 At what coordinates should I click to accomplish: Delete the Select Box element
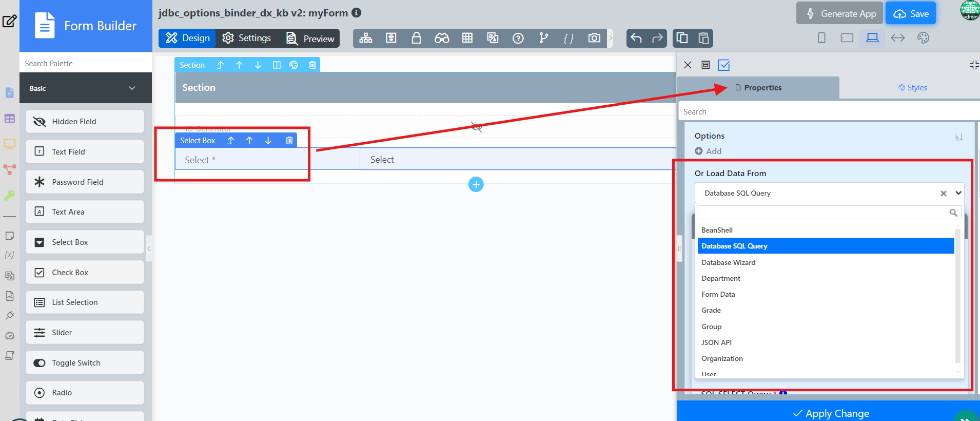click(289, 141)
